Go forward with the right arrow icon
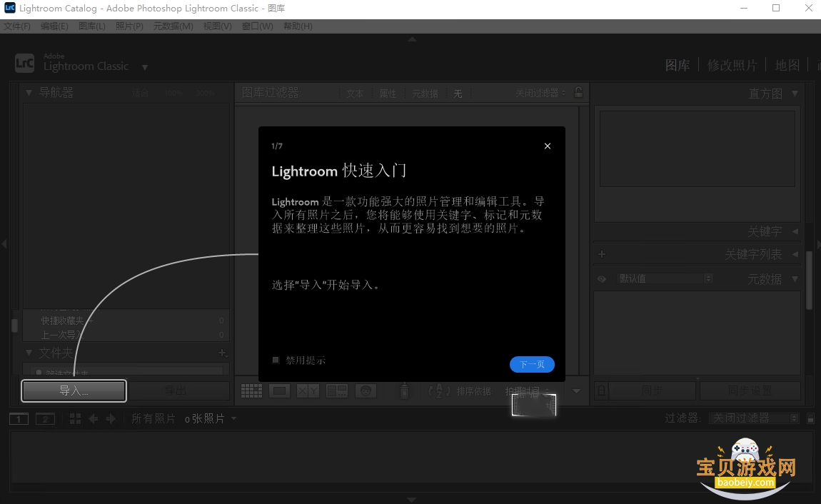 point(111,419)
